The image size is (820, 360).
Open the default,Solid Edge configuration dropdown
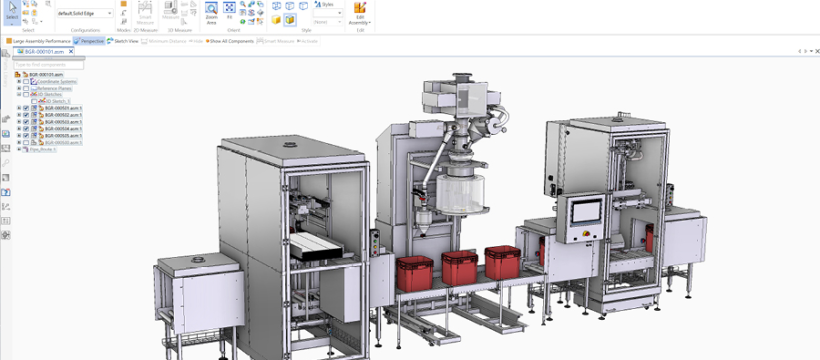[x=85, y=13]
